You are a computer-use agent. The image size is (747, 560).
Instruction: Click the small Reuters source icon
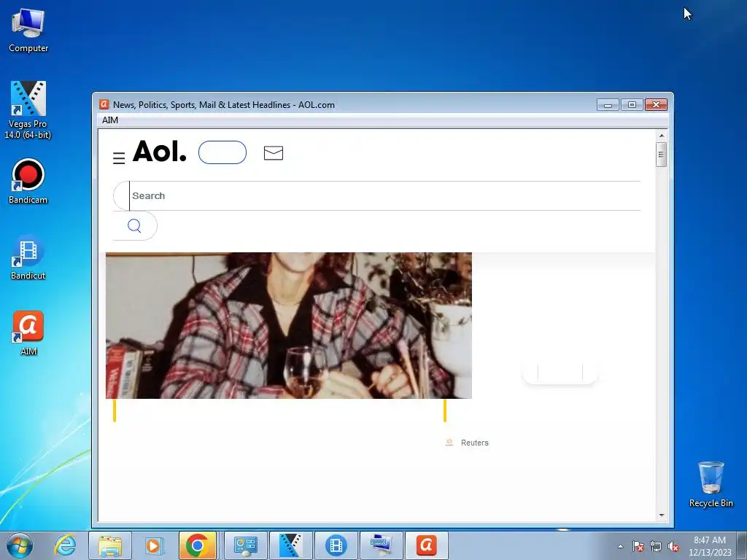point(449,443)
